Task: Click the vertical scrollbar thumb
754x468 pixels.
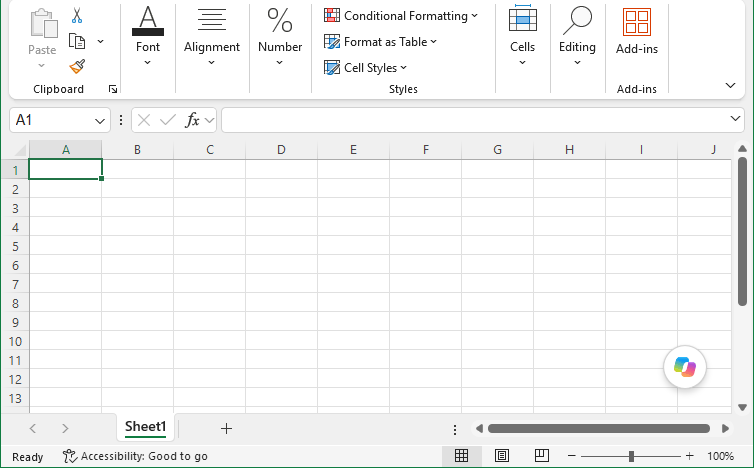Action: 742,231
